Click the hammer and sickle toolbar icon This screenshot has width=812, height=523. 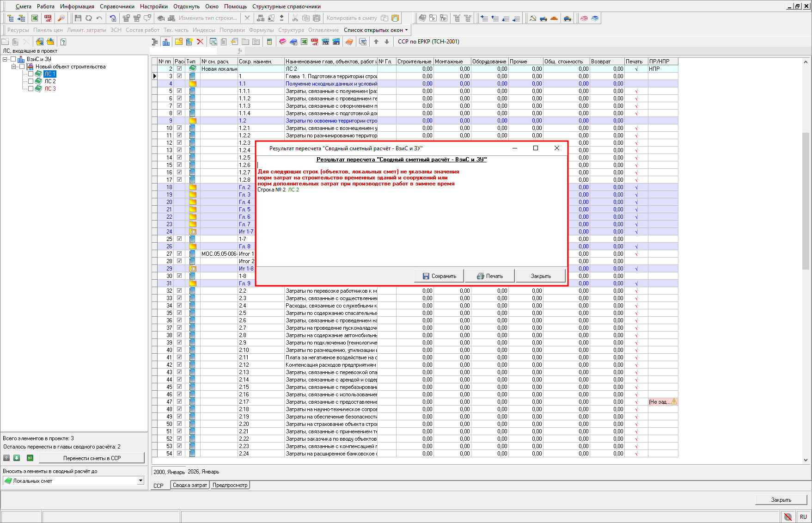[532, 18]
